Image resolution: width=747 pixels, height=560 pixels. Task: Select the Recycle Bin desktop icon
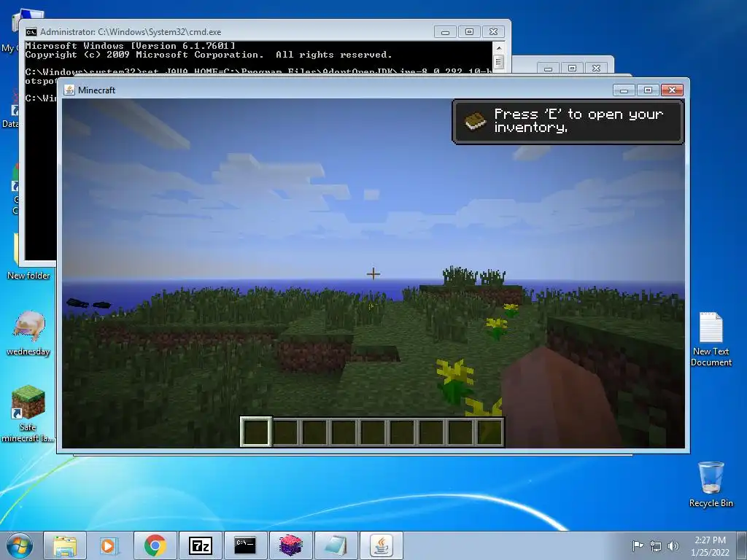711,484
